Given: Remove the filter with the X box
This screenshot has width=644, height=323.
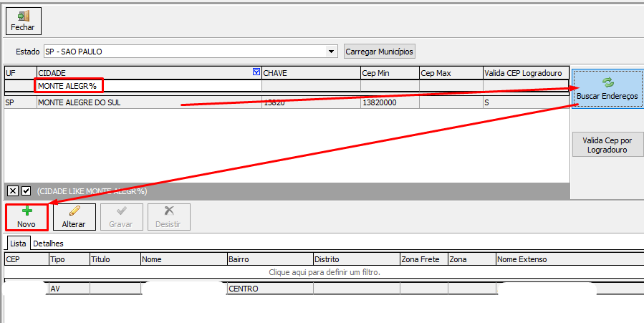Looking at the screenshot, I should pos(12,191).
